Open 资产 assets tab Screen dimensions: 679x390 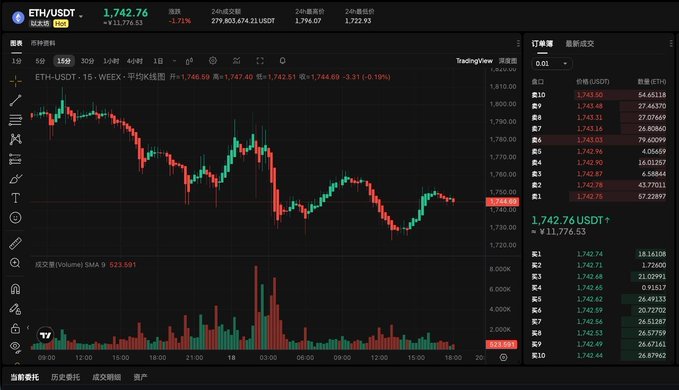[140, 377]
